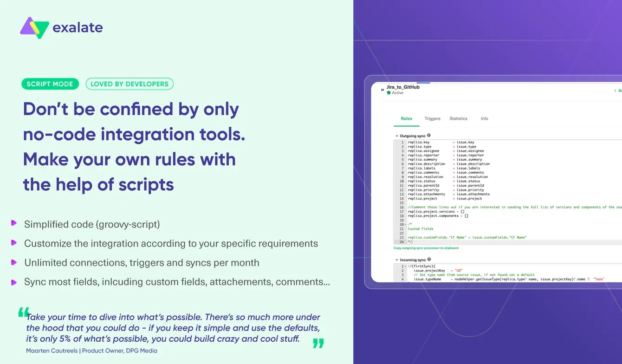Screen dimensions: 622x364
Task: Click the replica.attachments code line
Action: [449, 194]
